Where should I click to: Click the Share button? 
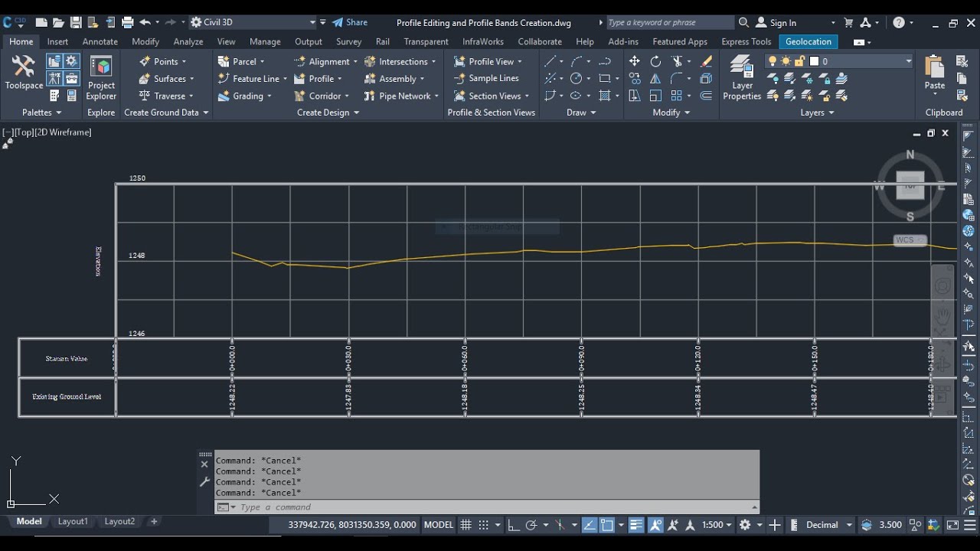(350, 22)
